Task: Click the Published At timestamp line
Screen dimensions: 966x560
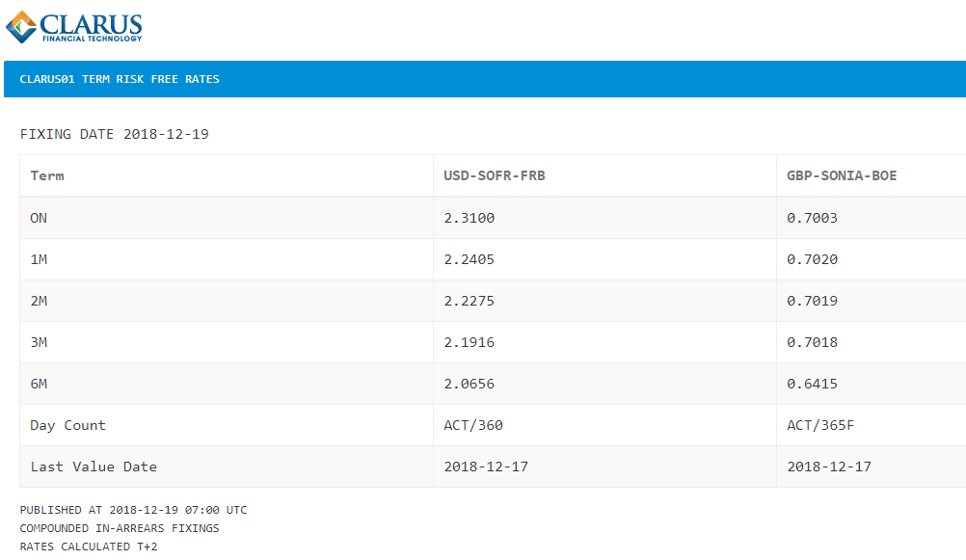Action: point(133,510)
